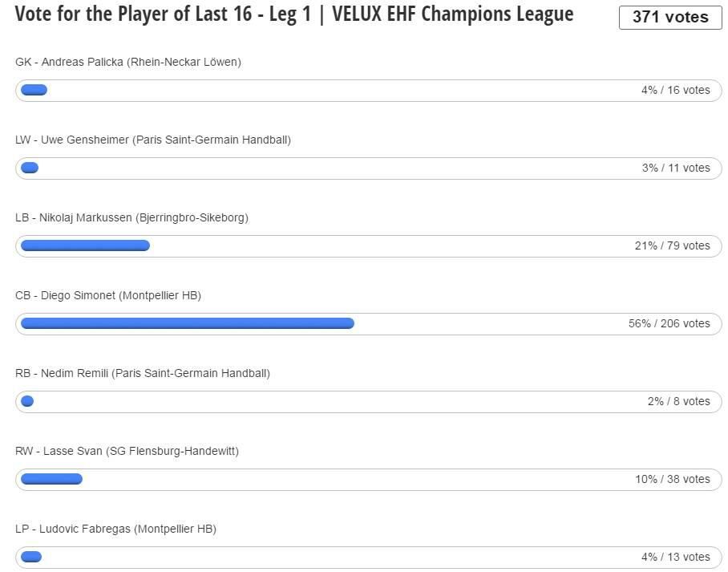728x572 pixels.
Task: Choose Ludovic Fabregas line player option
Action: click(115, 529)
